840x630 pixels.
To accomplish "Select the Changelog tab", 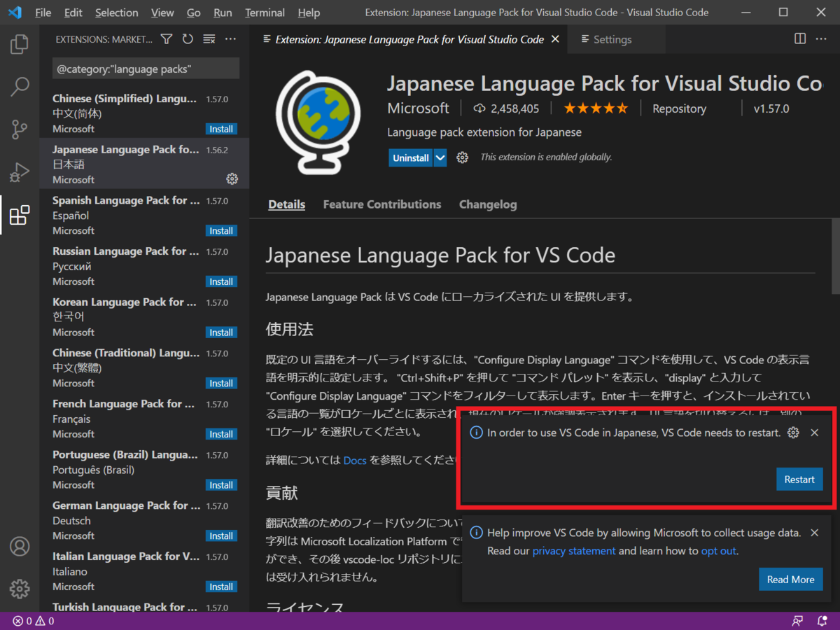I will pos(488,204).
